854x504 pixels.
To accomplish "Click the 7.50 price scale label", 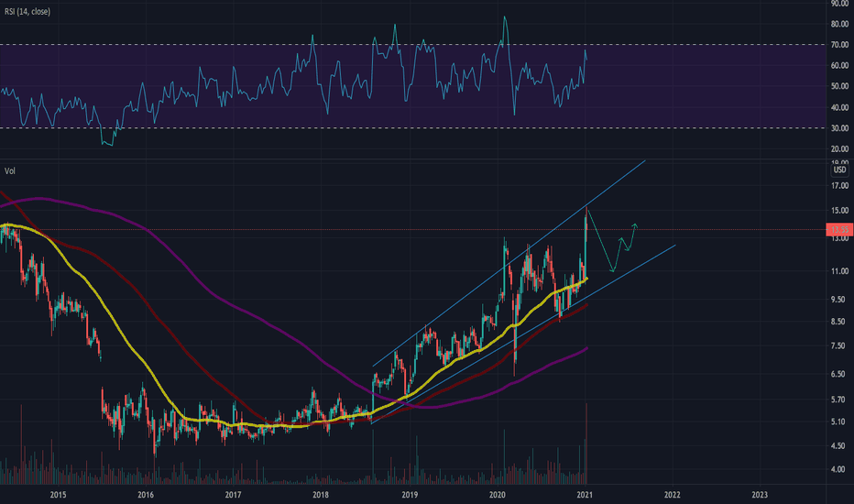I will coord(839,346).
